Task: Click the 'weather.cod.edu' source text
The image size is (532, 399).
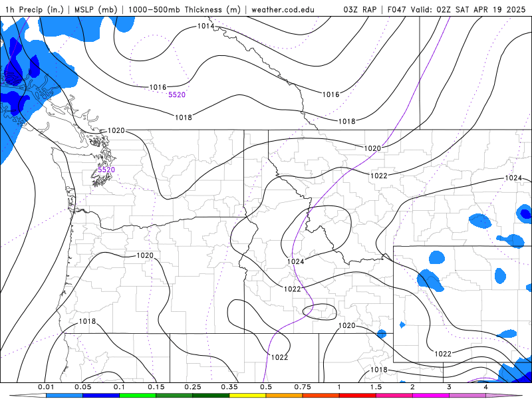Action: tap(283, 9)
